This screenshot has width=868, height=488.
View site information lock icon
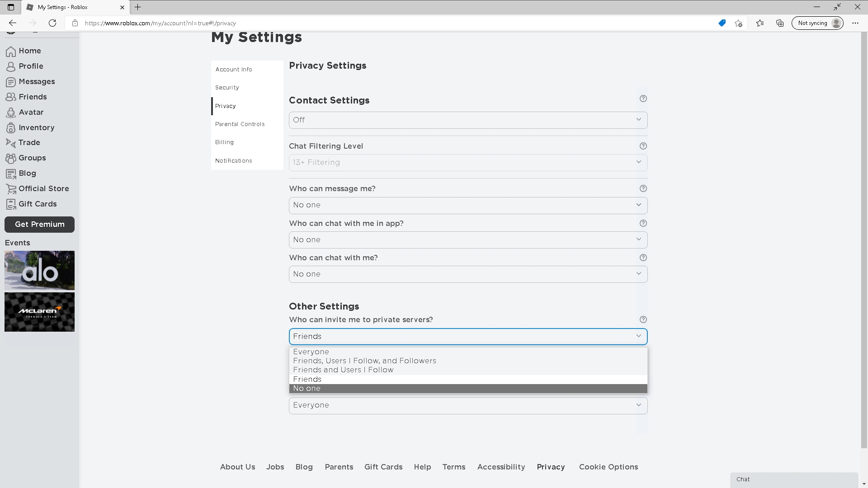click(x=75, y=23)
